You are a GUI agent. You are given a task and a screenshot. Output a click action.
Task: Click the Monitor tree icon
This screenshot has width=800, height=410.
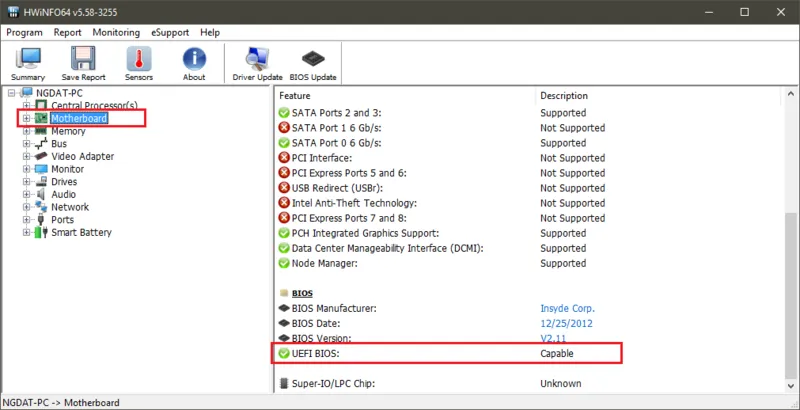point(41,169)
